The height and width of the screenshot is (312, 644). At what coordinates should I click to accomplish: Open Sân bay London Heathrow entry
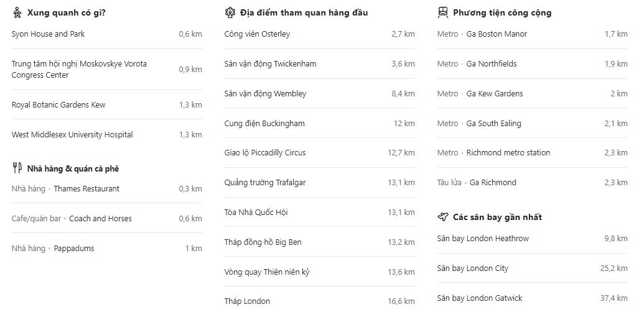(x=532, y=238)
